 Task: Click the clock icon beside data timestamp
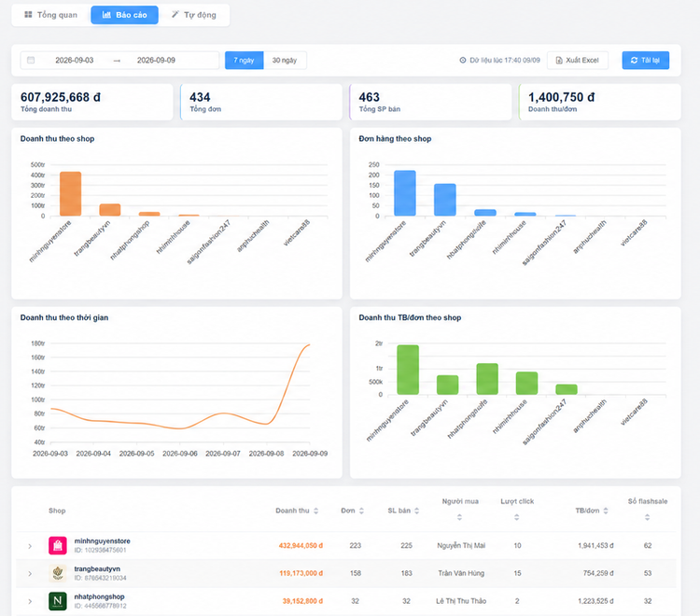tap(463, 61)
